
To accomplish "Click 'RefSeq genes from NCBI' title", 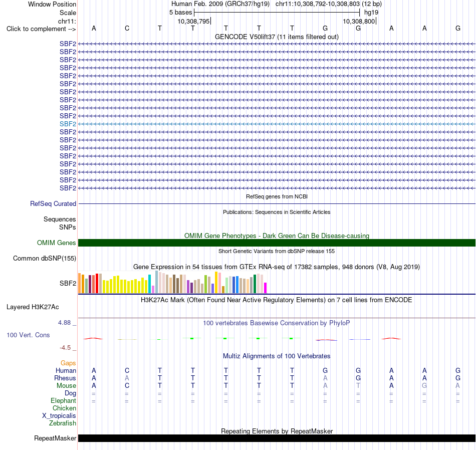I will (277, 196).
